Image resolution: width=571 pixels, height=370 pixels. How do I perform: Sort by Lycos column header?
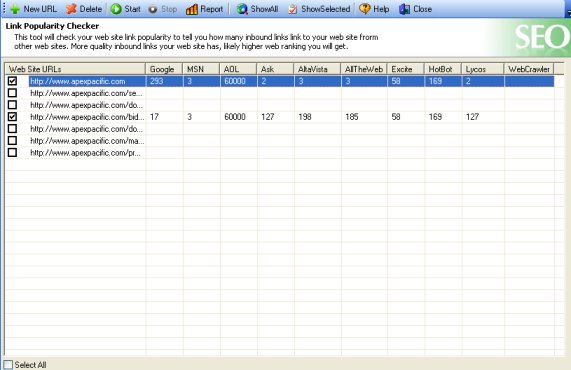coord(483,69)
